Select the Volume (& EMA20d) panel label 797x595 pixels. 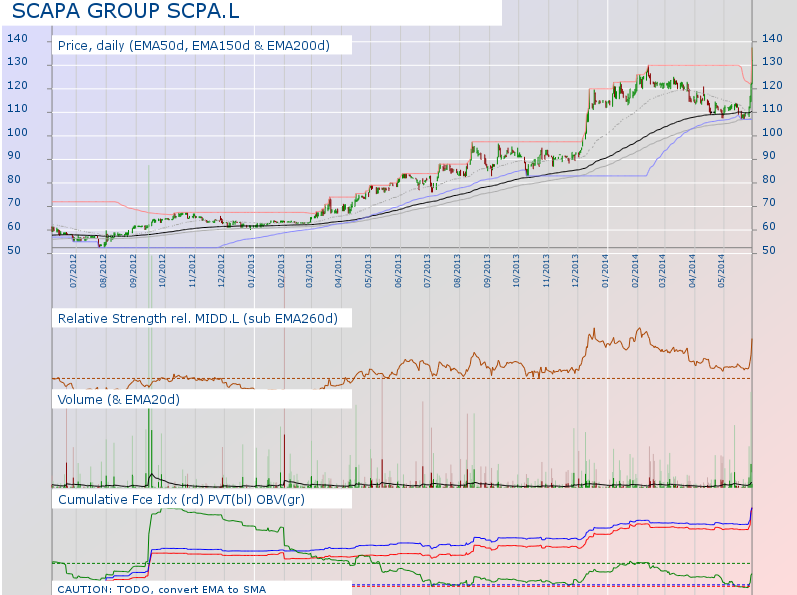point(119,400)
